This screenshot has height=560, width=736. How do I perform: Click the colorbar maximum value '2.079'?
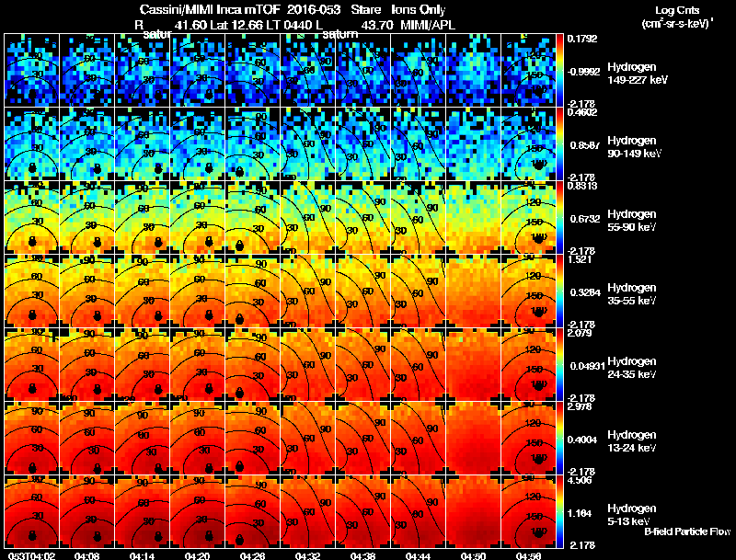(x=580, y=333)
